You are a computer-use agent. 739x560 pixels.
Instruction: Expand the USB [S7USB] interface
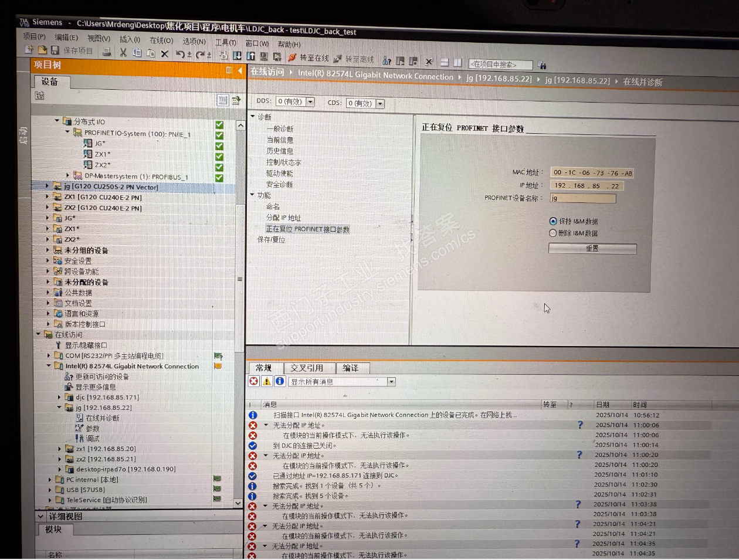coord(50,490)
